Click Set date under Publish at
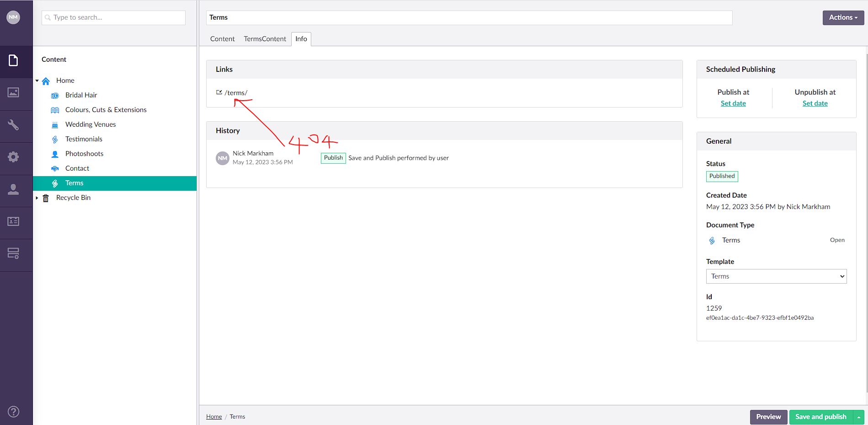The height and width of the screenshot is (425, 868). click(733, 103)
